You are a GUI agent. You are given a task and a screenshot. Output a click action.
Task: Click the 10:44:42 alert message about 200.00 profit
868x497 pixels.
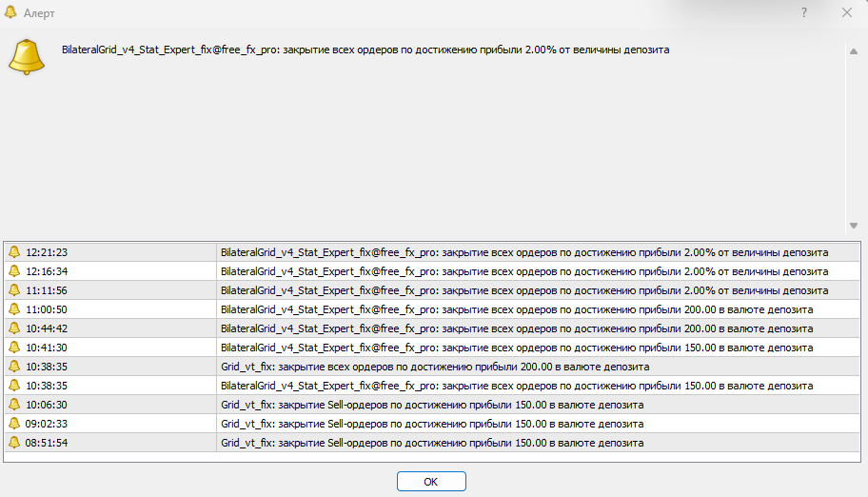pos(517,328)
